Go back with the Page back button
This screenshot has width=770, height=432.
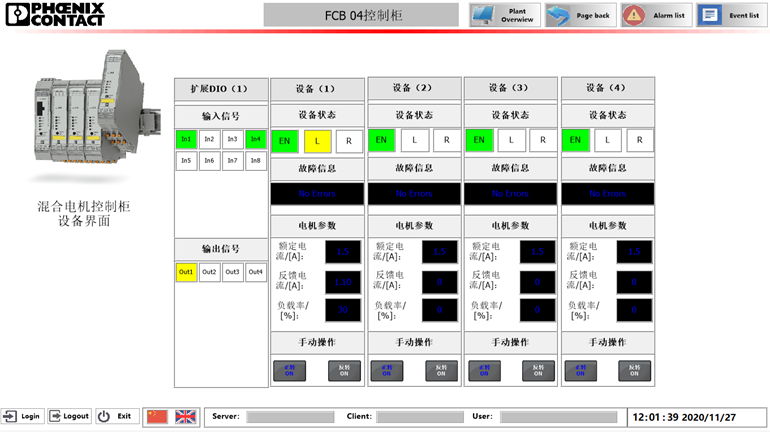[579, 15]
